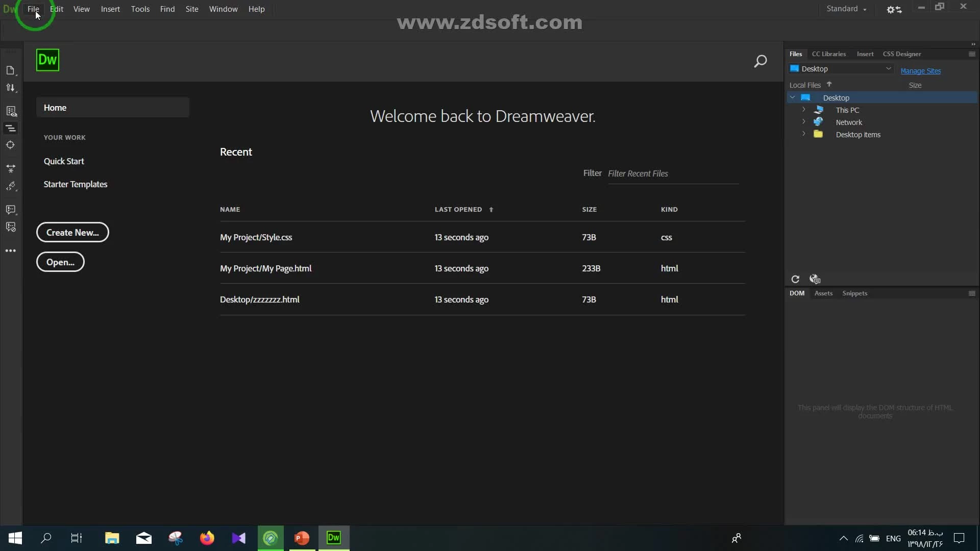Click the Apply Comment icon
This screenshot has height=551, width=980.
[11, 210]
